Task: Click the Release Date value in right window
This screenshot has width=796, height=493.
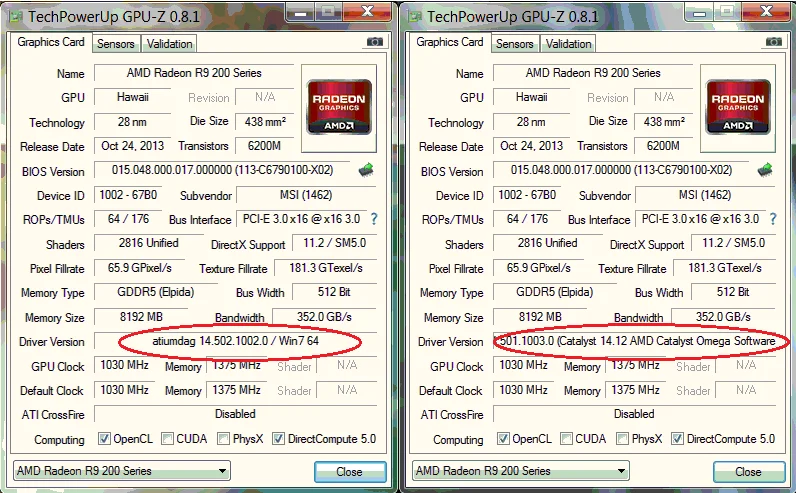Action: [x=532, y=146]
